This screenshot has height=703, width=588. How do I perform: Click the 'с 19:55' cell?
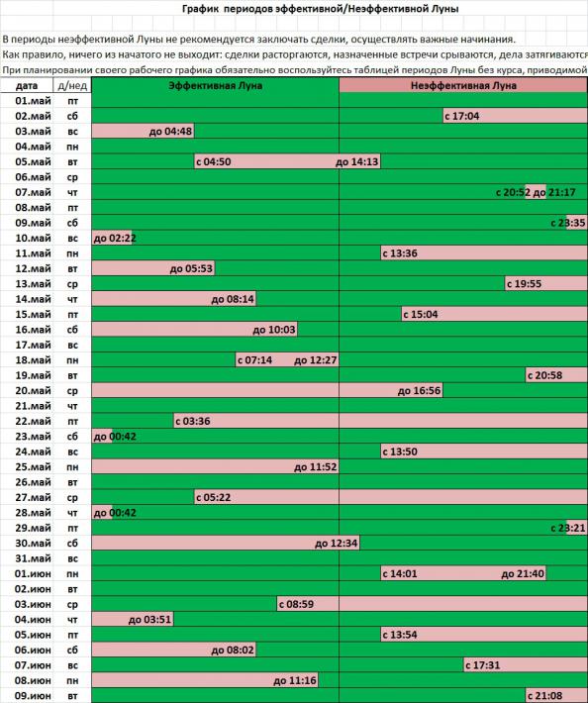pyautogui.click(x=545, y=284)
